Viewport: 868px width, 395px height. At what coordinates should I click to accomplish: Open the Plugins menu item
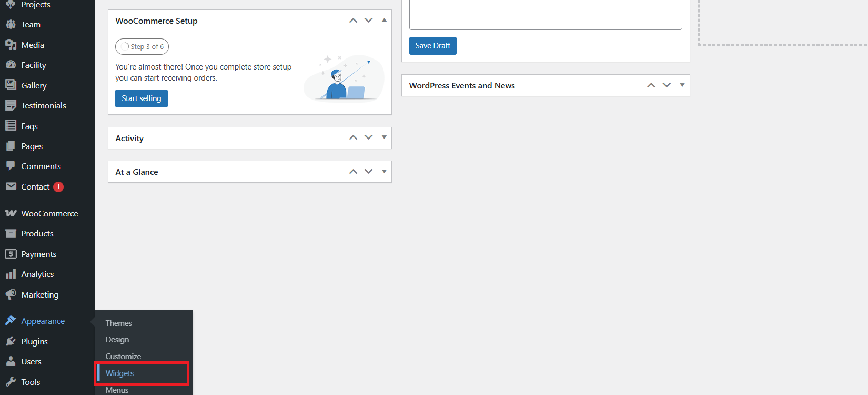point(35,341)
